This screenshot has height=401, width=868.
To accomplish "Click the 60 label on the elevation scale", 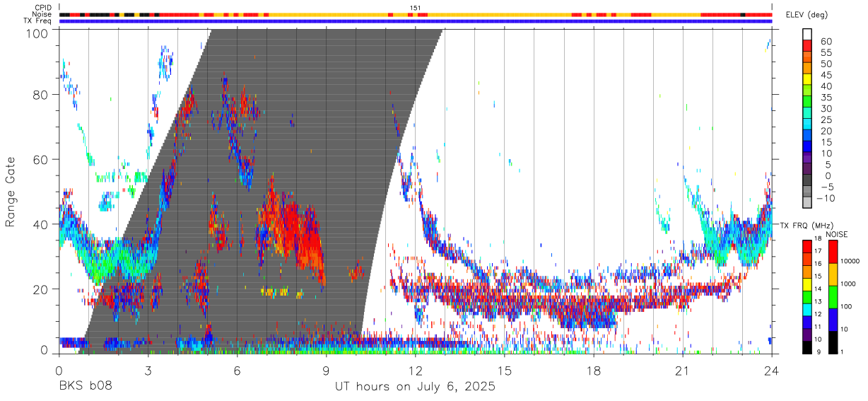I will pyautogui.click(x=825, y=41).
